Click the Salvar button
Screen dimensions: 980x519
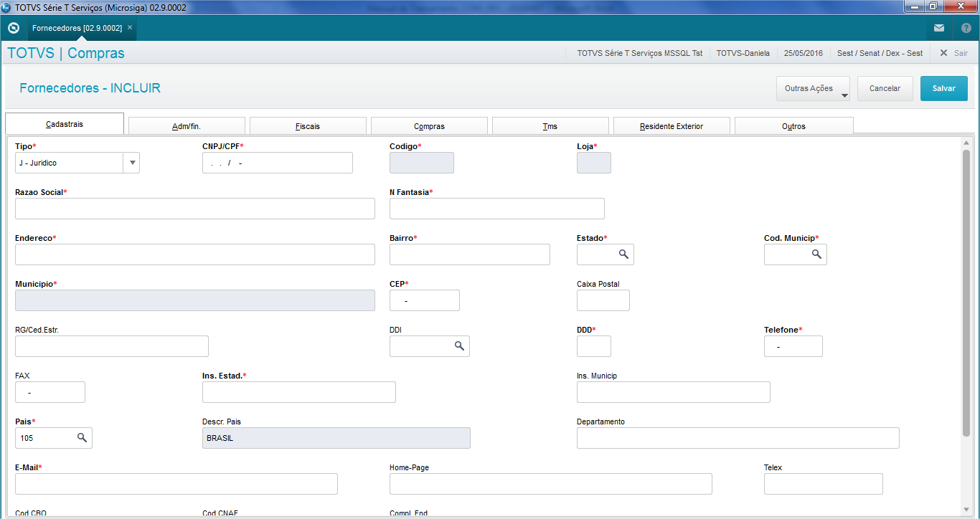(944, 88)
